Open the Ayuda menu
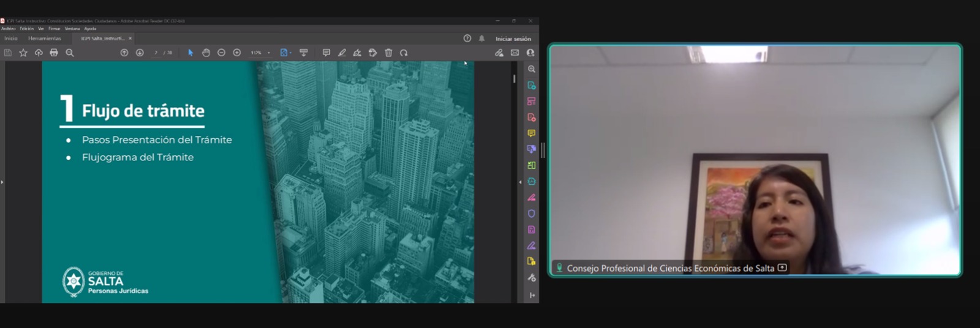 click(x=90, y=29)
